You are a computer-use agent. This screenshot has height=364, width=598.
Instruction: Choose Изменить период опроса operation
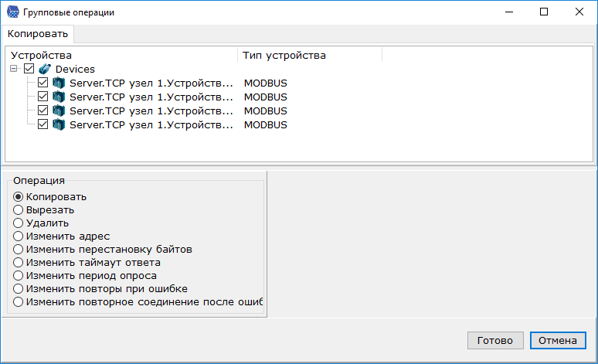[x=19, y=275]
